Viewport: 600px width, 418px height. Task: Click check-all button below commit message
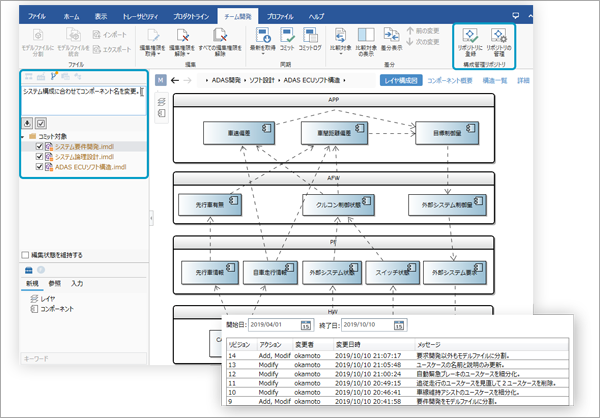click(x=41, y=123)
